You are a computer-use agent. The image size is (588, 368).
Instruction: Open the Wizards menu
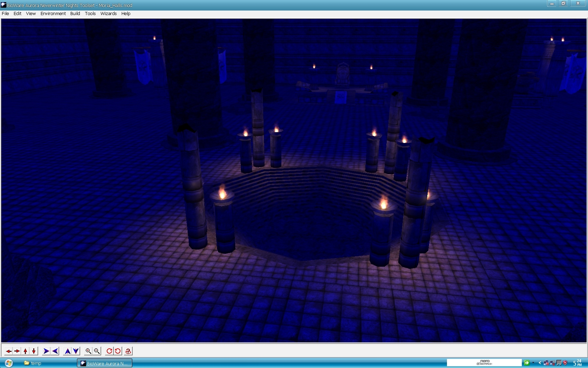(108, 14)
